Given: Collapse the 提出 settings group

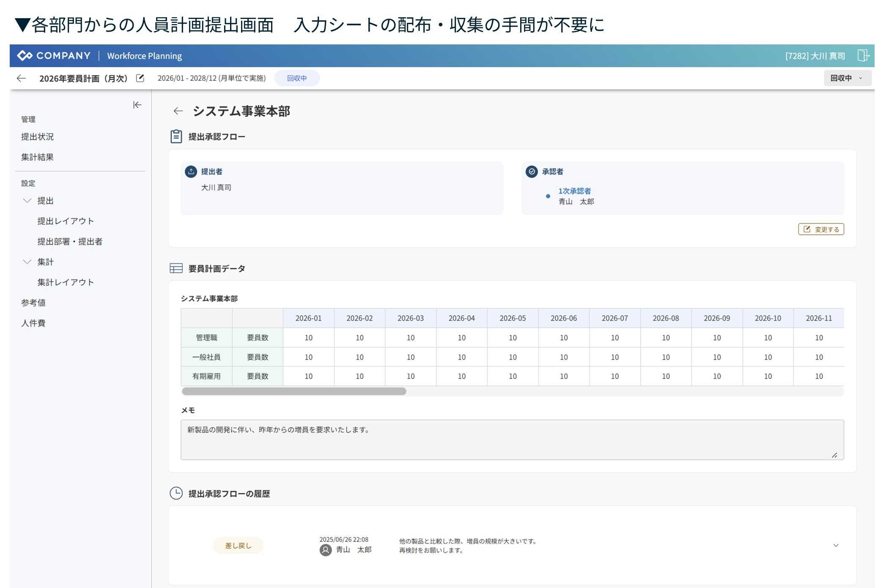Looking at the screenshot, I should coord(27,201).
